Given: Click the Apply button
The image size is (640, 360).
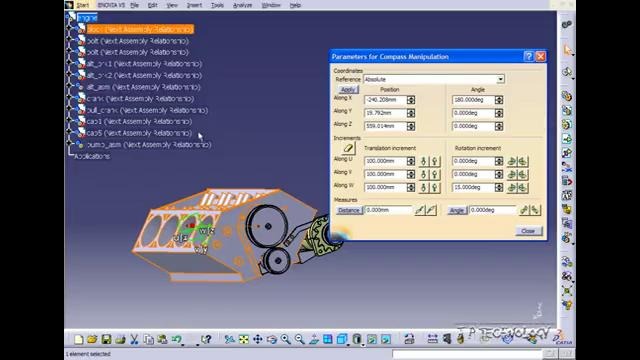Looking at the screenshot, I should click(348, 89).
